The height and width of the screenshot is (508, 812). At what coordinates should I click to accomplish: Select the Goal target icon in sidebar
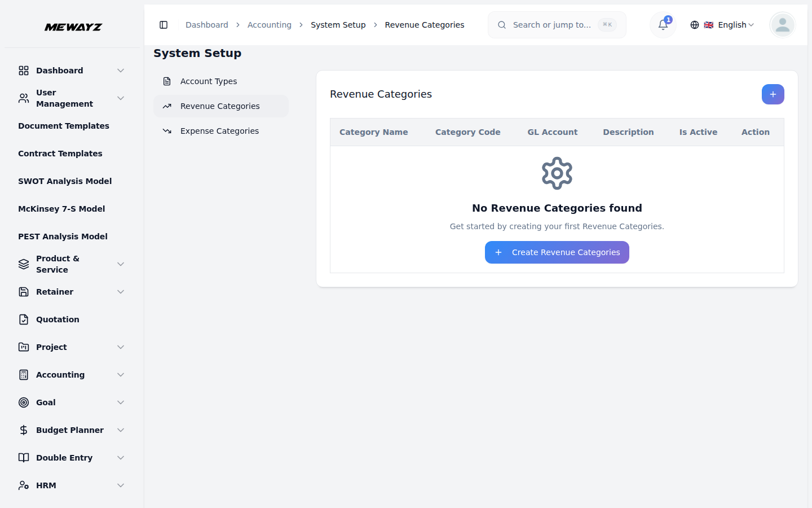[x=23, y=402]
